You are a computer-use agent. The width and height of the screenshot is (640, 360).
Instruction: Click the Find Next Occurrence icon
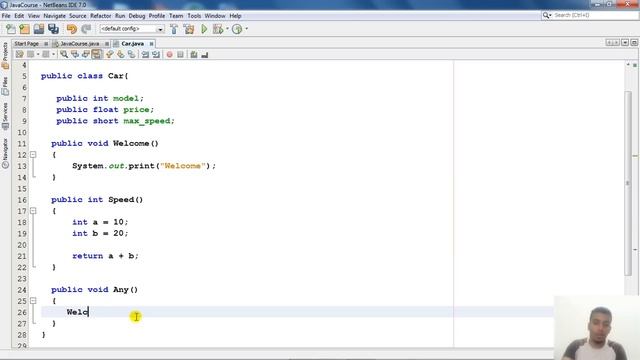click(86, 54)
